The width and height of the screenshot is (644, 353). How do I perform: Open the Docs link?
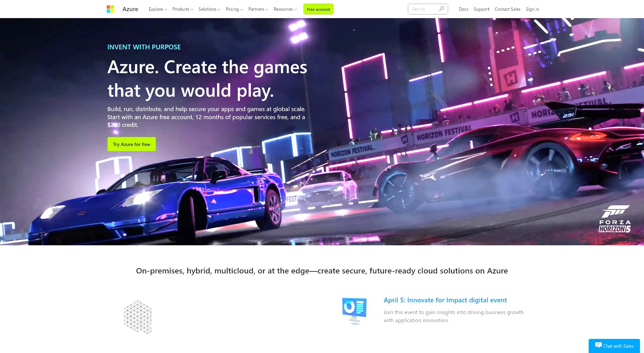tap(464, 9)
